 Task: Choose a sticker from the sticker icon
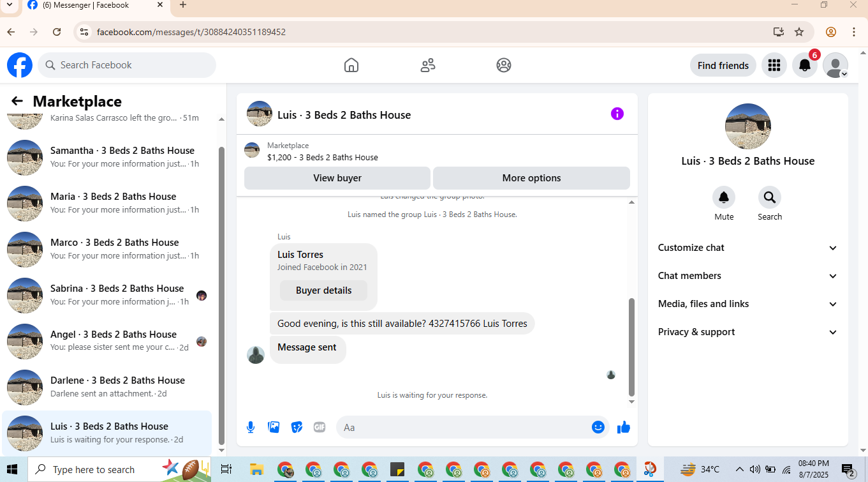[297, 427]
